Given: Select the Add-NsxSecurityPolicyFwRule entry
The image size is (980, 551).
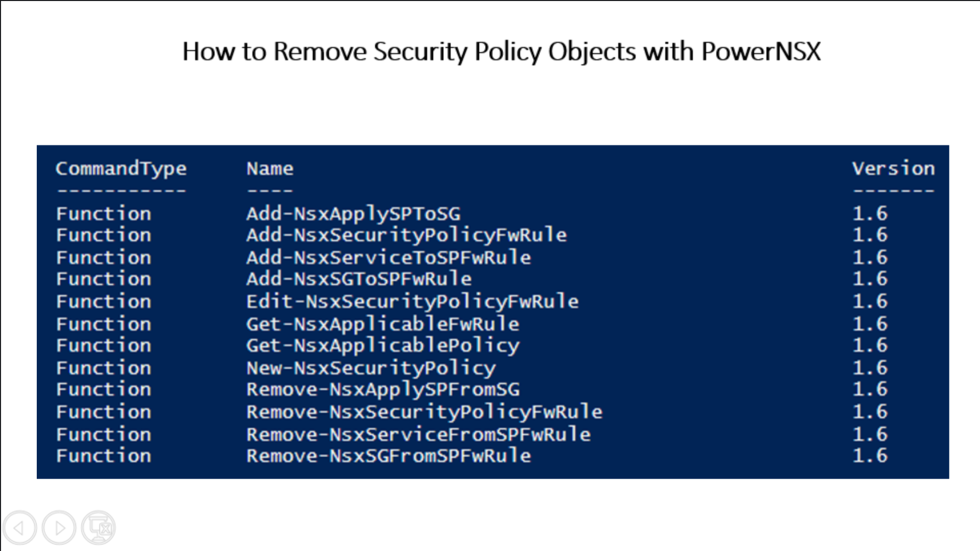Looking at the screenshot, I should pyautogui.click(x=398, y=235).
